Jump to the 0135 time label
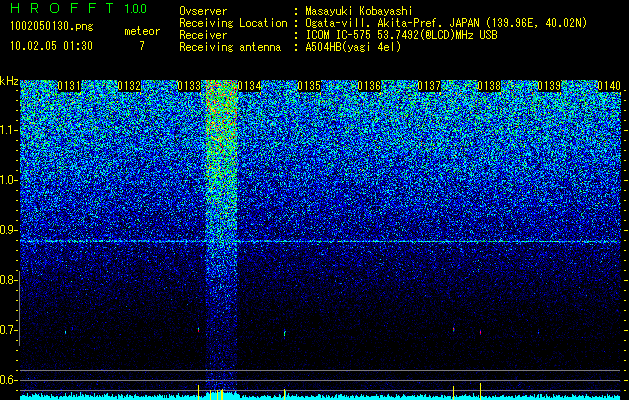Viewport: 629px width, 400px height. 309,86
